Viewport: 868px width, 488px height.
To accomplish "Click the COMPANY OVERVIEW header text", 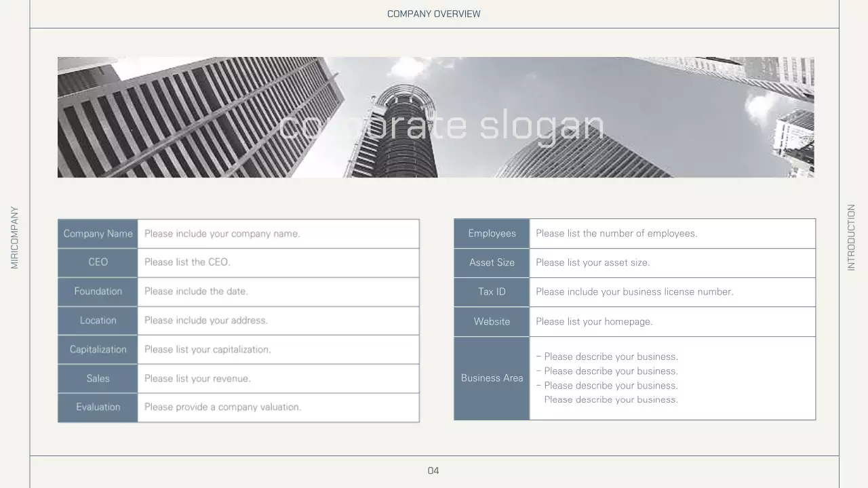I will pos(433,14).
